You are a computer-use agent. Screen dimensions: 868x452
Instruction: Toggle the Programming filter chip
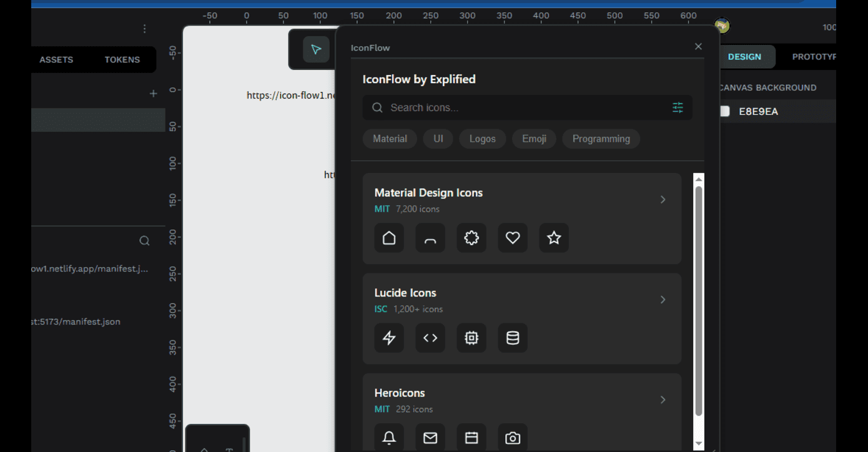601,139
